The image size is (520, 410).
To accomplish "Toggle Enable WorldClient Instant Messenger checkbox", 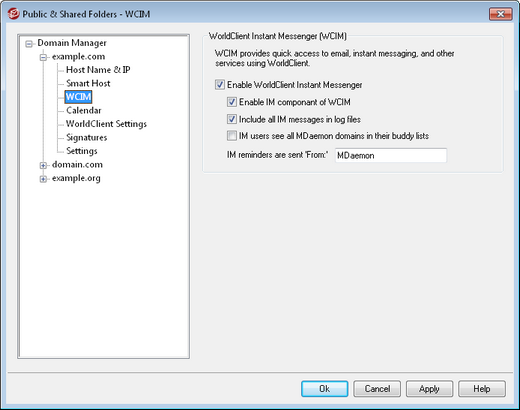I will pos(220,85).
